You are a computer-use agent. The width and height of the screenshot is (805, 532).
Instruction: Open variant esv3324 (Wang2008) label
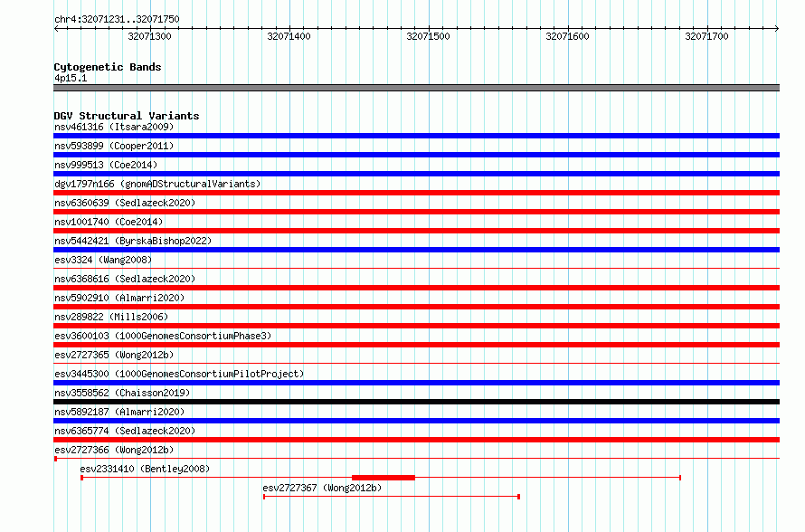103,260
